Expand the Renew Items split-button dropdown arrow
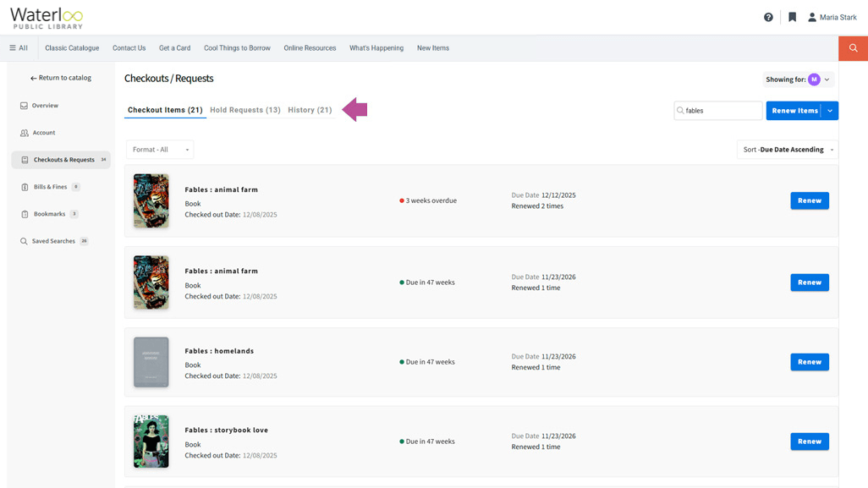 coord(830,110)
